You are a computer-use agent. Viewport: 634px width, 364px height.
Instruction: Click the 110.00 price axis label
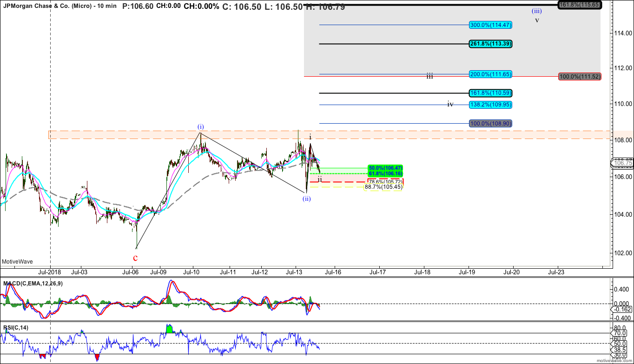623,104
